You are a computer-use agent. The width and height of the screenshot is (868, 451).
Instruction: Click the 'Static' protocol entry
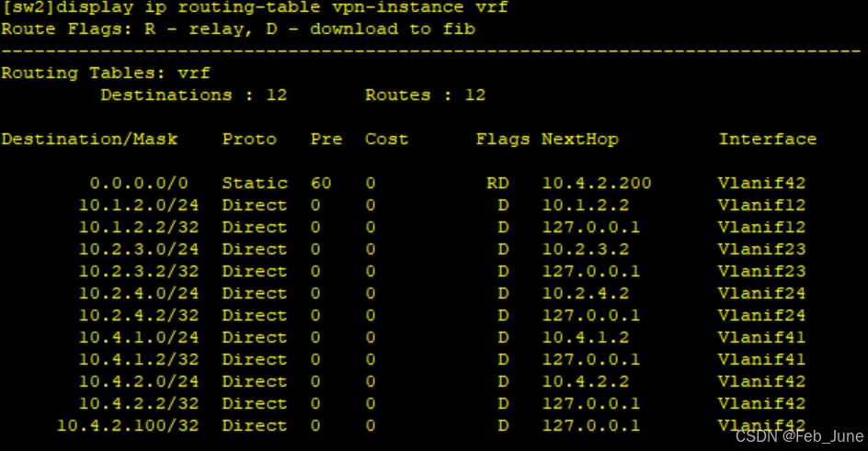255,183
